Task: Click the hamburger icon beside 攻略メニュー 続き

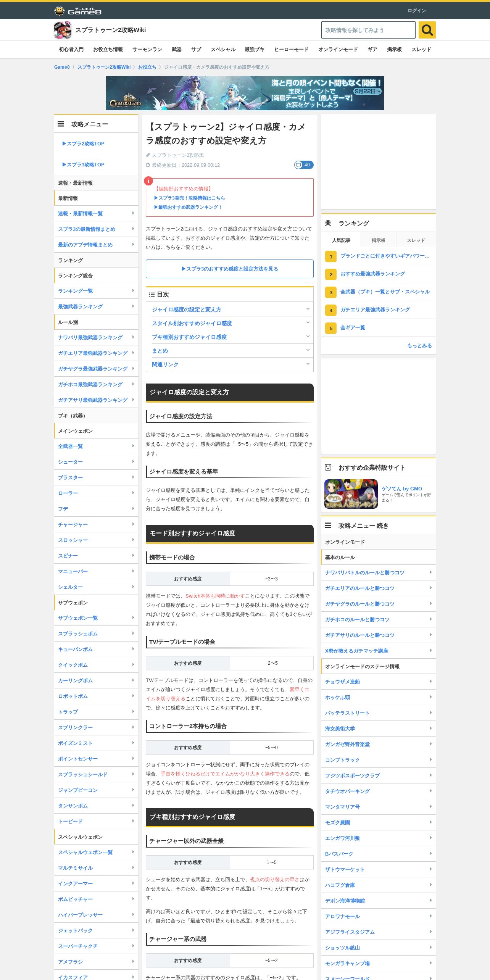Action: (x=328, y=525)
